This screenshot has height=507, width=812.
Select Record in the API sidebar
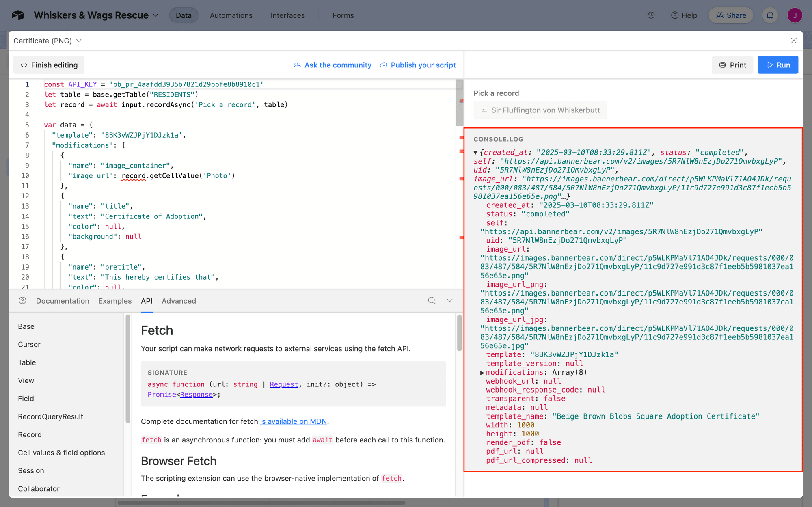coord(30,434)
